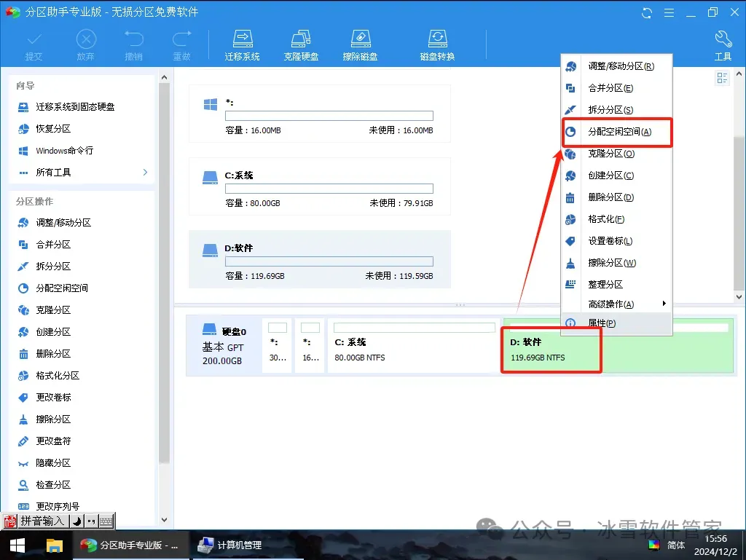Image resolution: width=746 pixels, height=560 pixels.
Task: Select 调整/移动分区(R) in context menu
Action: click(617, 66)
